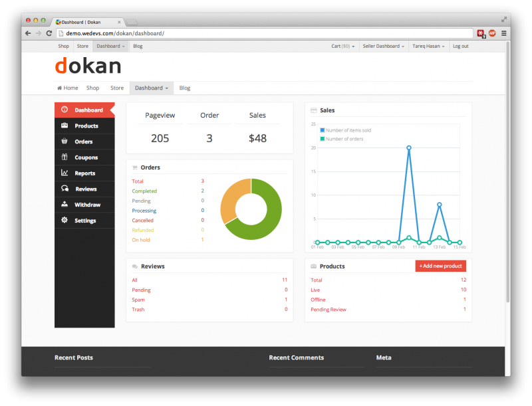Click the Log out link
Viewport: 532px width, 406px height.
460,47
